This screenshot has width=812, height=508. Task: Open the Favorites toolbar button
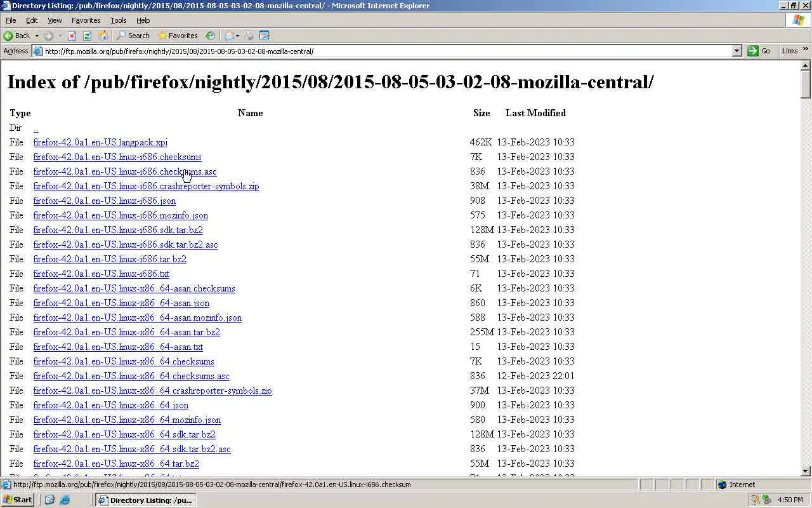point(178,36)
